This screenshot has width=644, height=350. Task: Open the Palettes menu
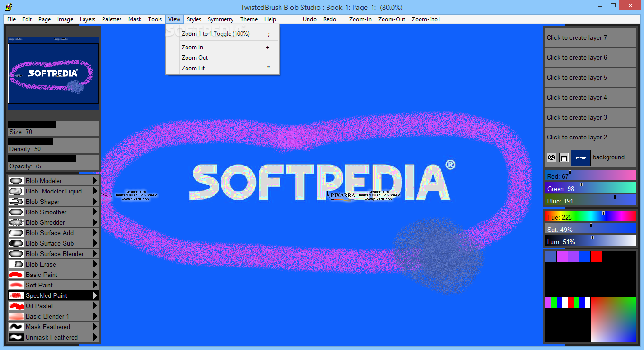point(112,19)
